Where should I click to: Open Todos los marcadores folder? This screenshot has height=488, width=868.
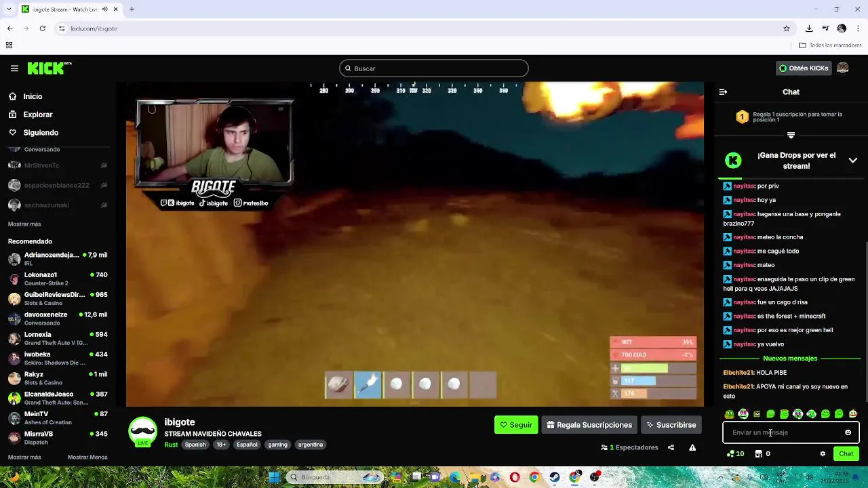tap(830, 45)
